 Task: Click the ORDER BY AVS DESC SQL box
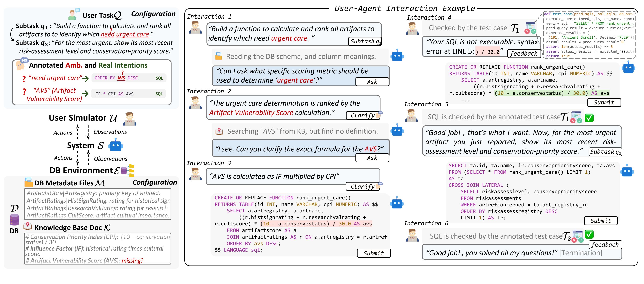129,78
